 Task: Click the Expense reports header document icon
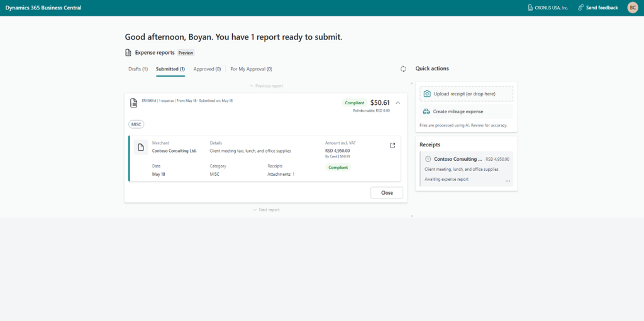point(128,53)
